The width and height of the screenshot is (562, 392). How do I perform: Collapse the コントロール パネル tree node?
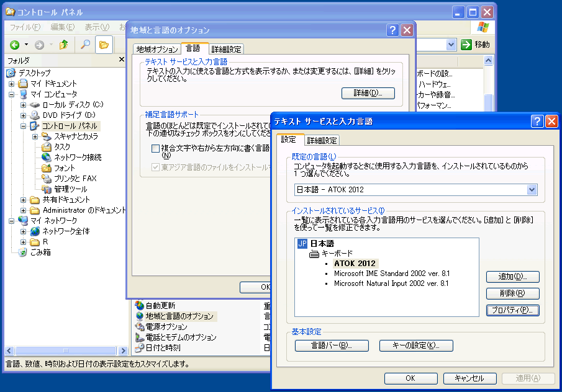[x=24, y=127]
